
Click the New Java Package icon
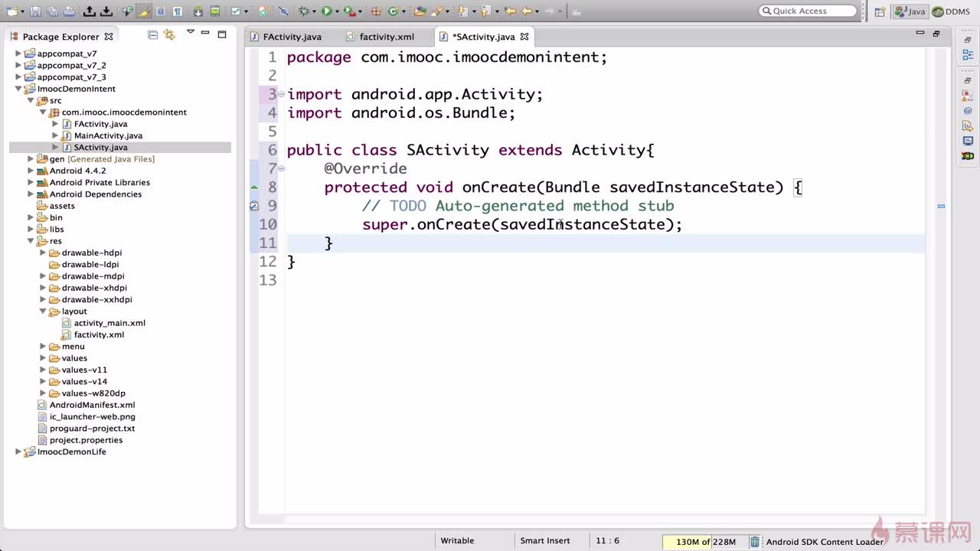pyautogui.click(x=376, y=11)
